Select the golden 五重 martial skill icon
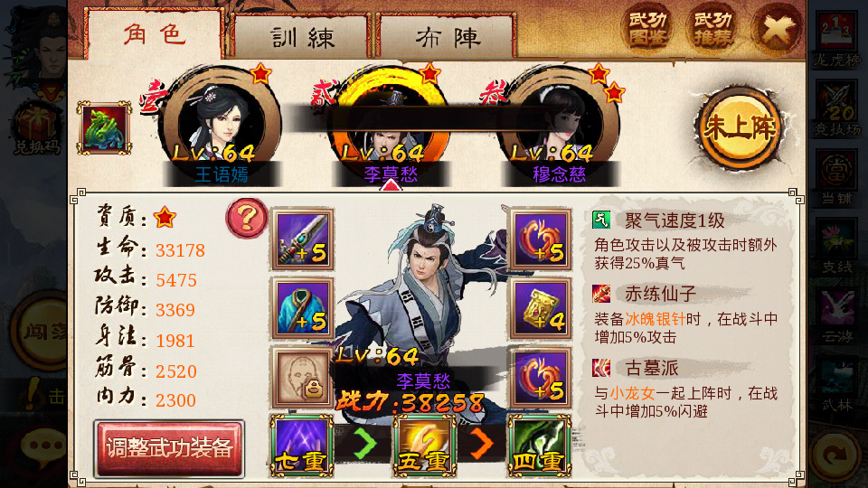 (425, 446)
